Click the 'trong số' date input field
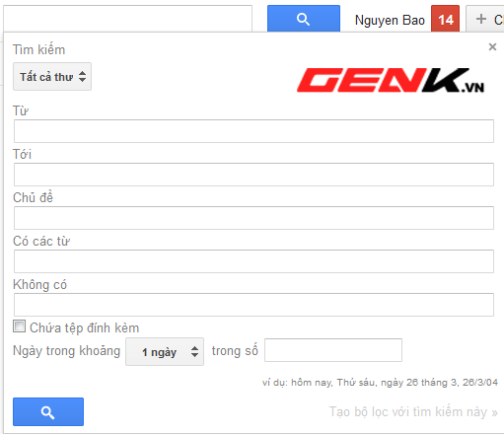 tap(333, 350)
